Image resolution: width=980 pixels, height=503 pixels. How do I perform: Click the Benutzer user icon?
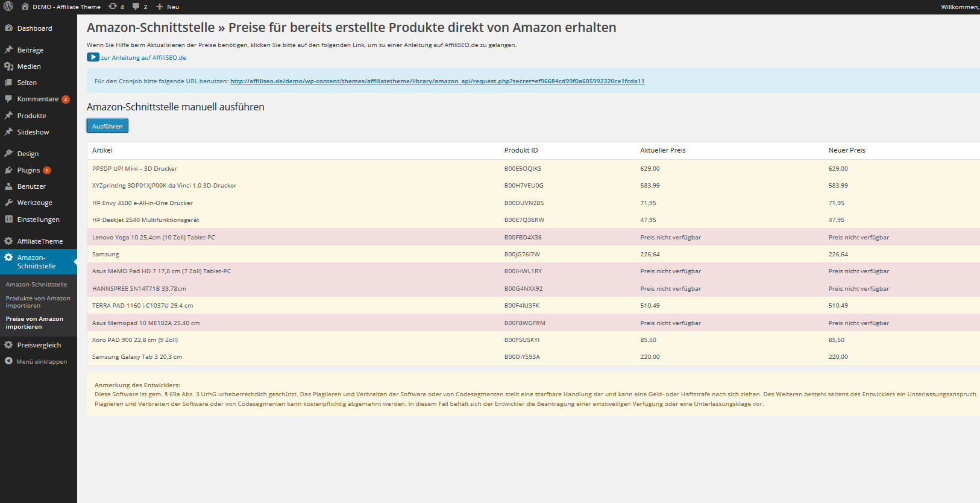8,186
